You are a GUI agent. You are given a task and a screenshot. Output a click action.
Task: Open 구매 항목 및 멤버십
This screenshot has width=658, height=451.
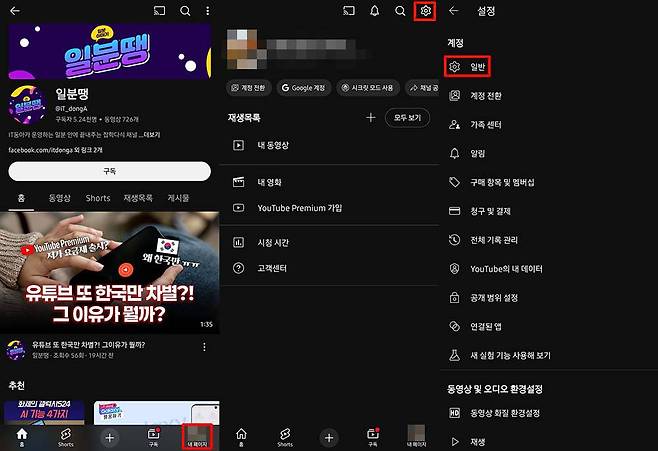click(x=550, y=182)
